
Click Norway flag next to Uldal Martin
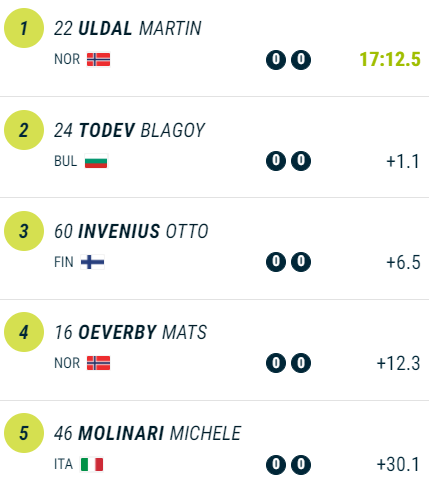point(98,59)
